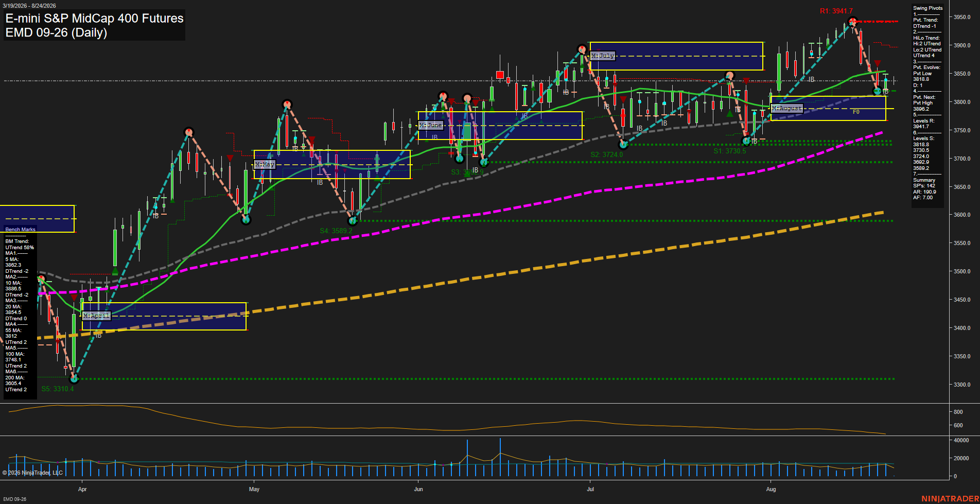Click the 3950.0 price axis label
The image size is (980, 504).
962,17
